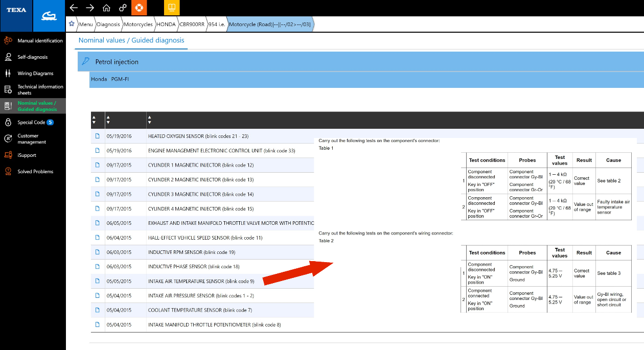Open the settings gears icon
The height and width of the screenshot is (350, 644).
pos(123,8)
